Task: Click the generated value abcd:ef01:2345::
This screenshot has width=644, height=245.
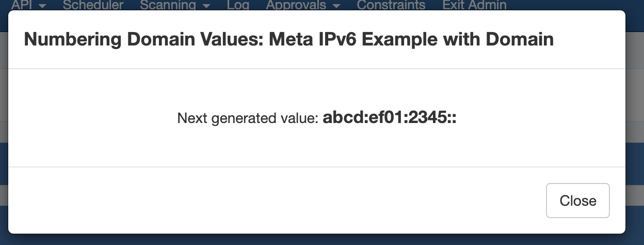Action: (390, 118)
